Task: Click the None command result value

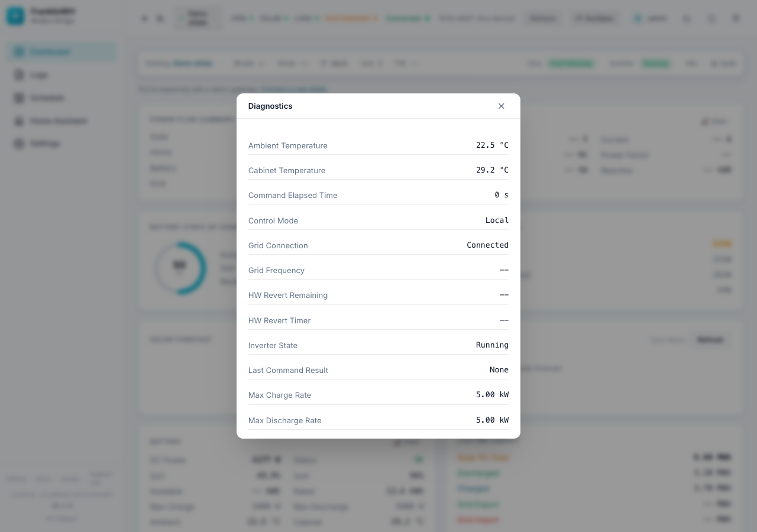Action: pyautogui.click(x=499, y=369)
